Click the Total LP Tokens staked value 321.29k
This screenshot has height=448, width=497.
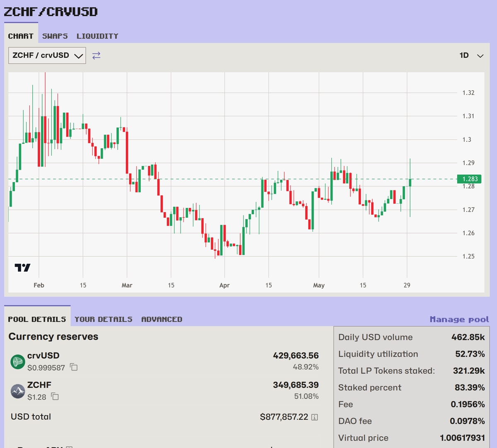(x=469, y=371)
